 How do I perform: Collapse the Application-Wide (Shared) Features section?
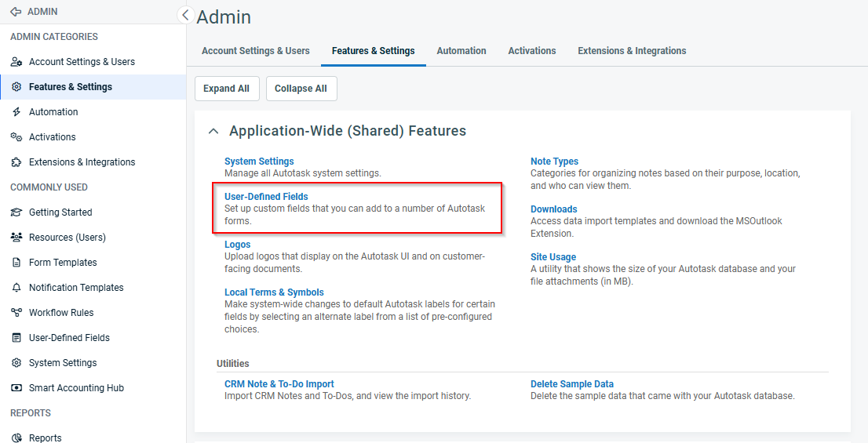213,132
